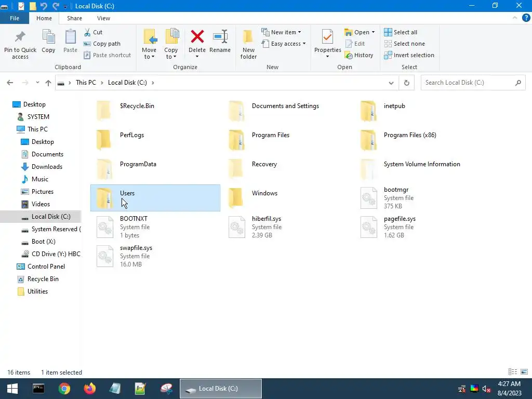532x399 pixels.
Task: Select Control Panel in the navigation pane
Action: (x=46, y=267)
